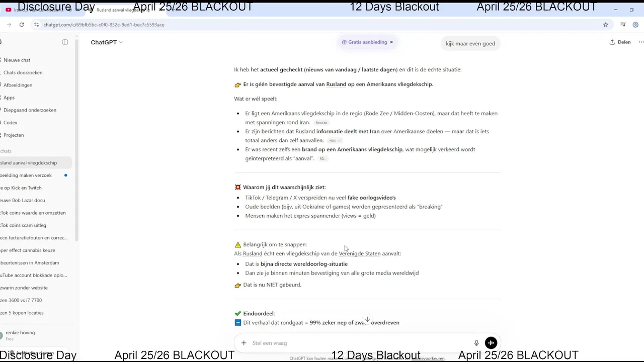Image resolution: width=644 pixels, height=362 pixels.
Task: Open Projecten in the sidebar
Action: [14, 135]
